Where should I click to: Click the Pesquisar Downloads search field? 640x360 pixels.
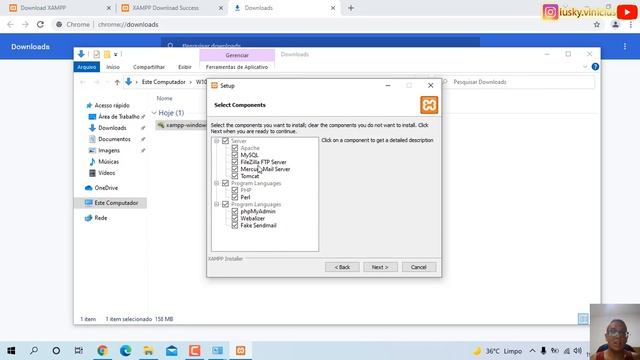(x=518, y=82)
